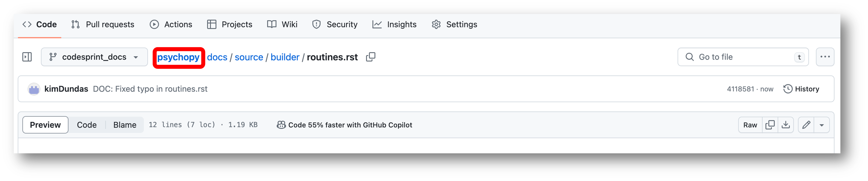Expand more edit options arrow beside pencil
868x181 pixels.
click(822, 125)
